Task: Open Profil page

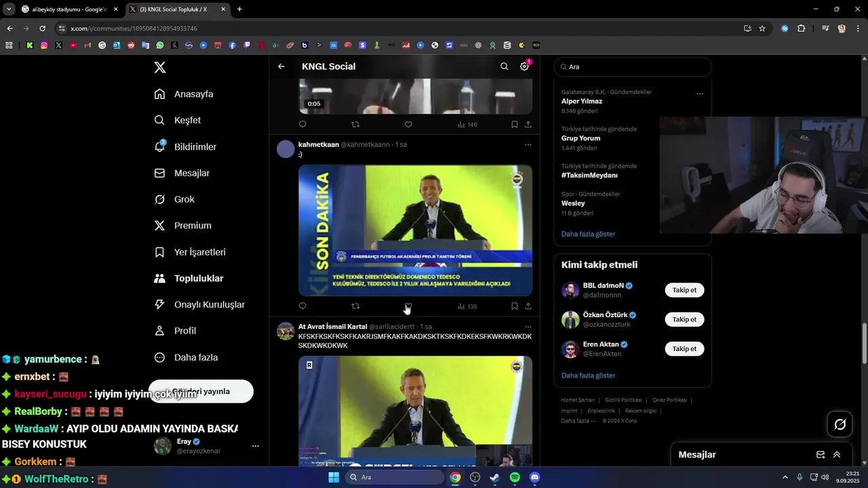Action: [175, 331]
